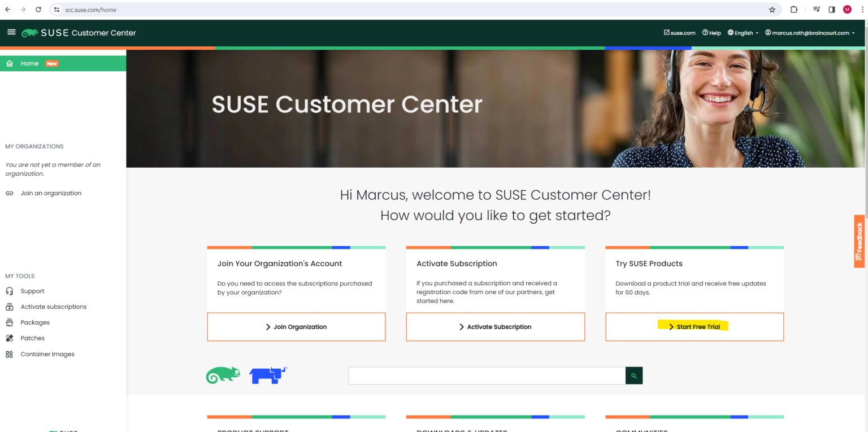Open site information in the address bar
The width and height of the screenshot is (868, 432).
pyautogui.click(x=57, y=10)
